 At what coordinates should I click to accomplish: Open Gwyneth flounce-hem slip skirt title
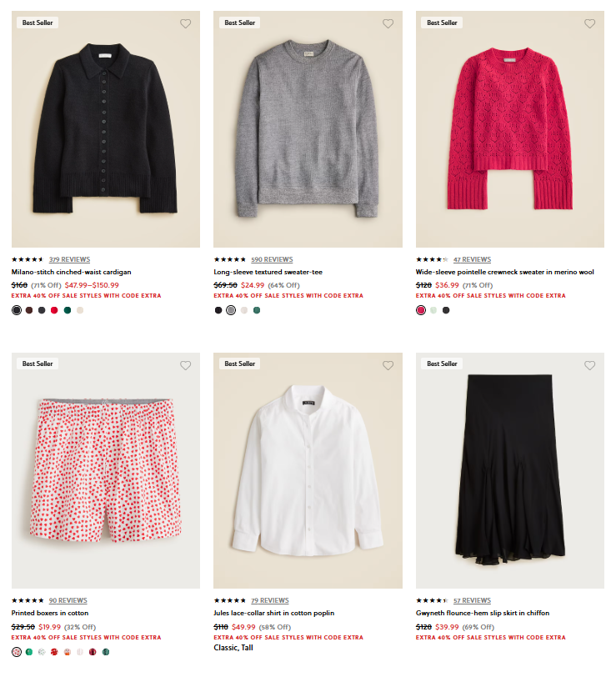pos(483,613)
